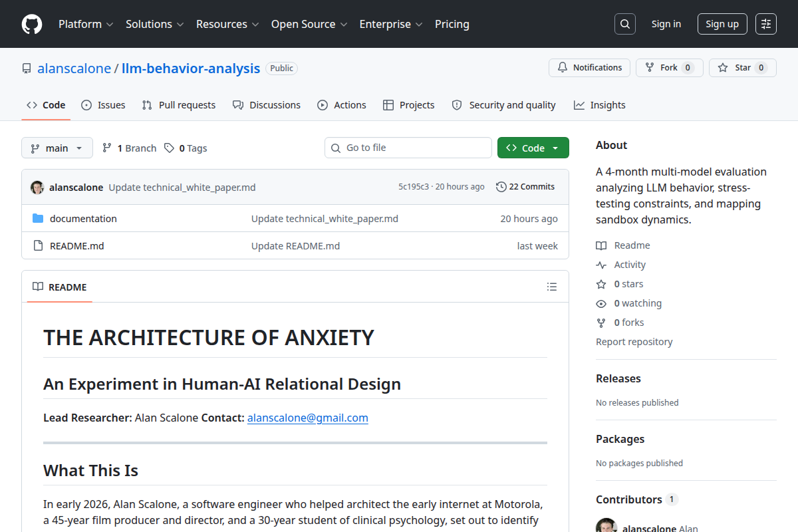Click the Public visibility badge
This screenshot has height=532, width=798.
coord(282,68)
